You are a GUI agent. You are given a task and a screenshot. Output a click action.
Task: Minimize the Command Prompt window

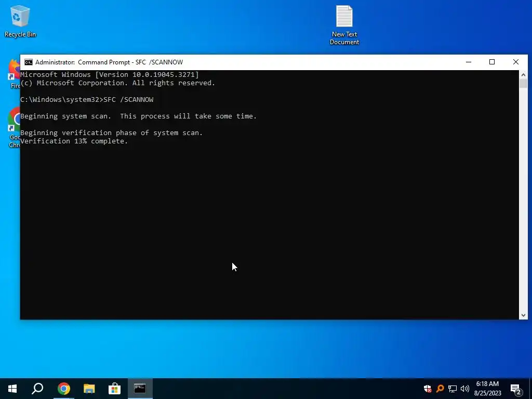pyautogui.click(x=469, y=62)
